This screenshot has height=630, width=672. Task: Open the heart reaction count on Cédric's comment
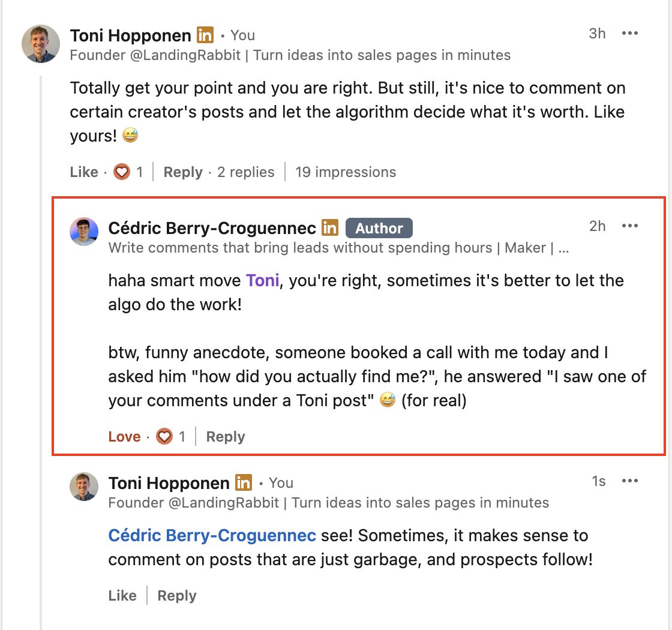[170, 436]
